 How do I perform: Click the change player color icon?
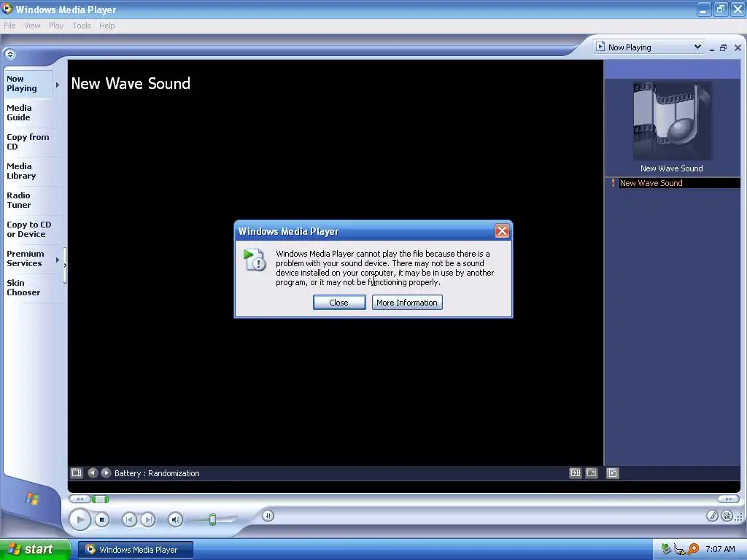[x=712, y=516]
